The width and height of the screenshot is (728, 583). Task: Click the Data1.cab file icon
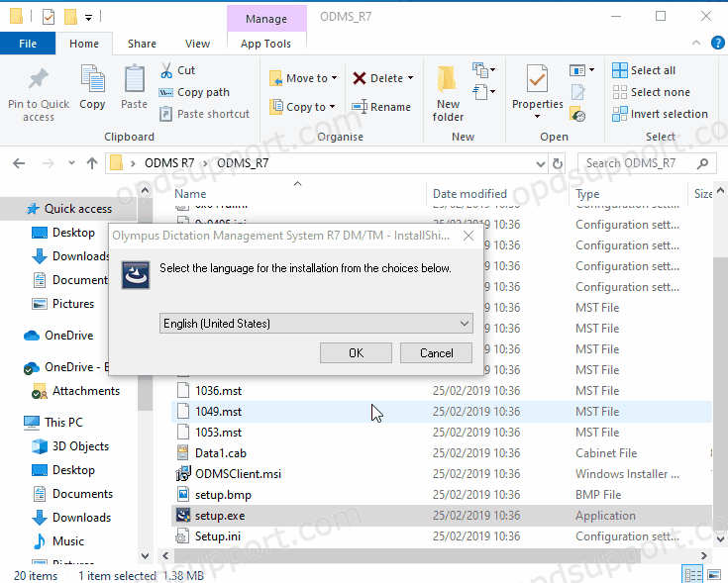pyautogui.click(x=183, y=452)
